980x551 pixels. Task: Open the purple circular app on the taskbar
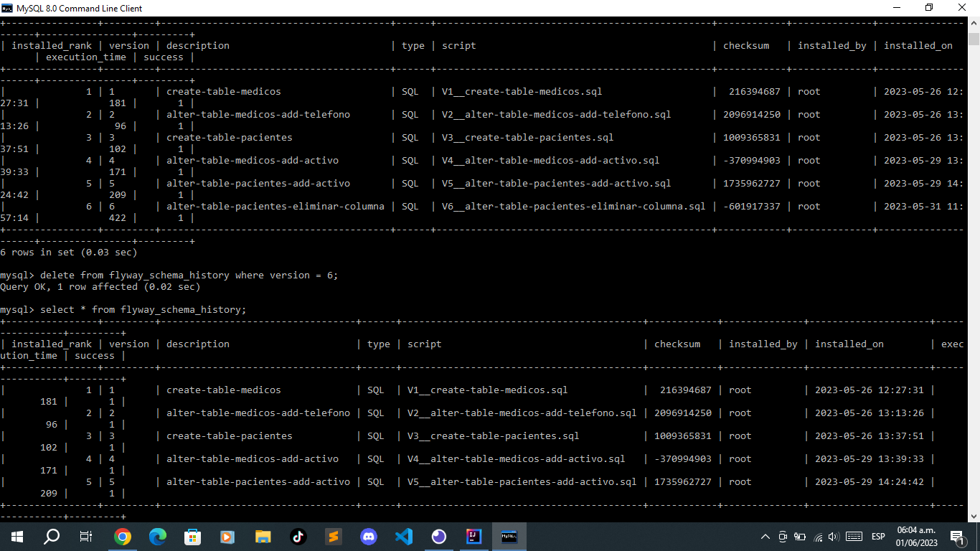tap(439, 536)
